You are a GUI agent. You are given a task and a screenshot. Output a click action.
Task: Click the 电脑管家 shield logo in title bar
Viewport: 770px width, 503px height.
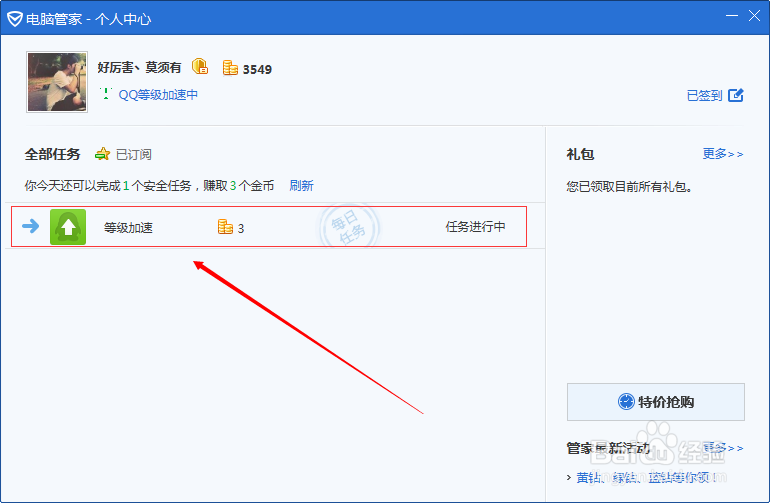pyautogui.click(x=15, y=19)
